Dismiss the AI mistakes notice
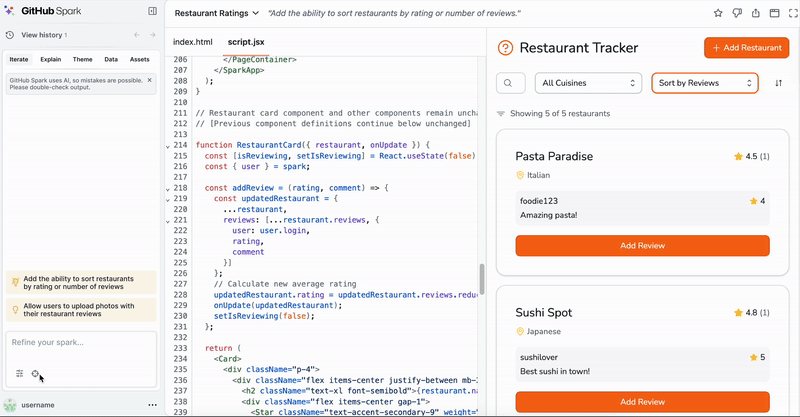Image resolution: width=800 pixels, height=417 pixels. coord(149,80)
